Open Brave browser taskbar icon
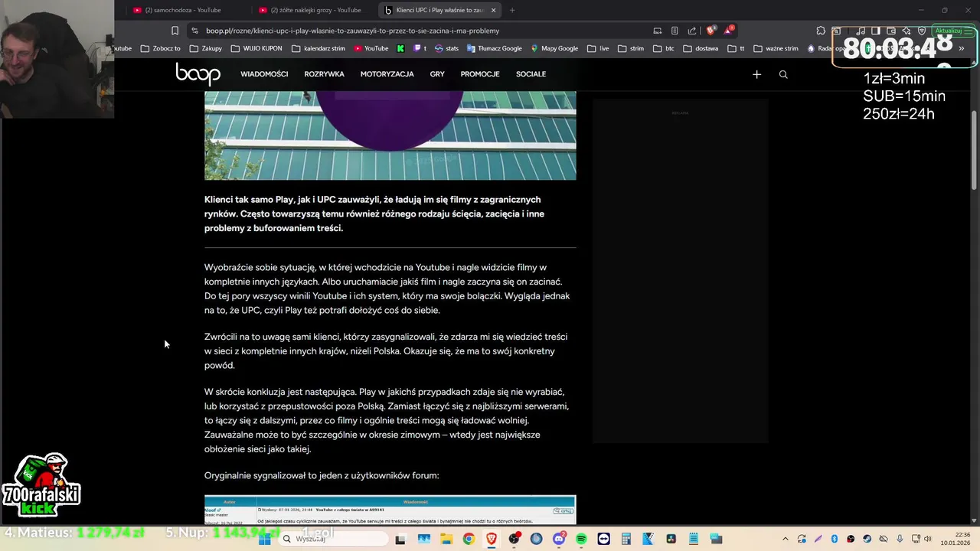 point(492,539)
